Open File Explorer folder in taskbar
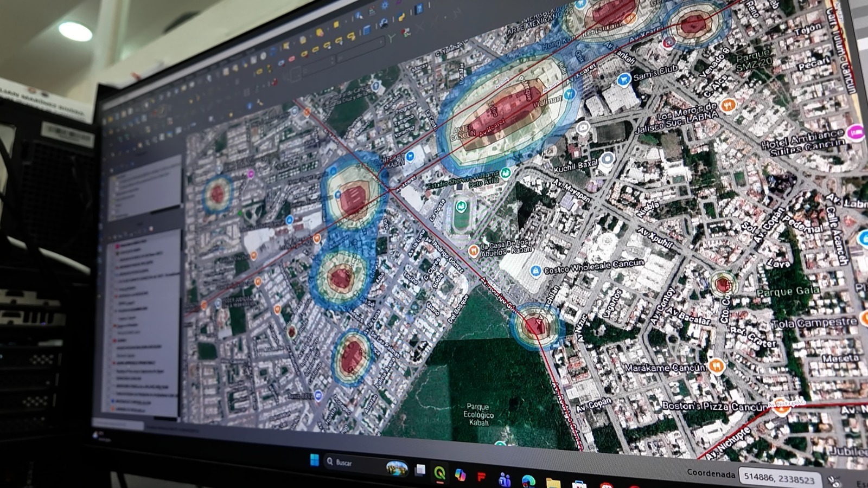Screen dimensions: 868x488 pyautogui.click(x=553, y=483)
